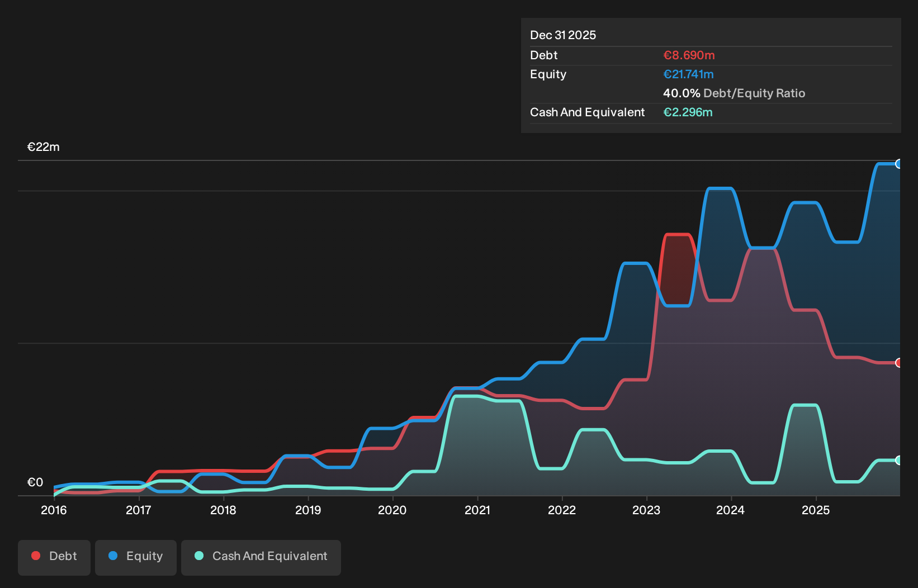Click the Equity row label in tooltip
The width and height of the screenshot is (918, 588).
(x=548, y=74)
